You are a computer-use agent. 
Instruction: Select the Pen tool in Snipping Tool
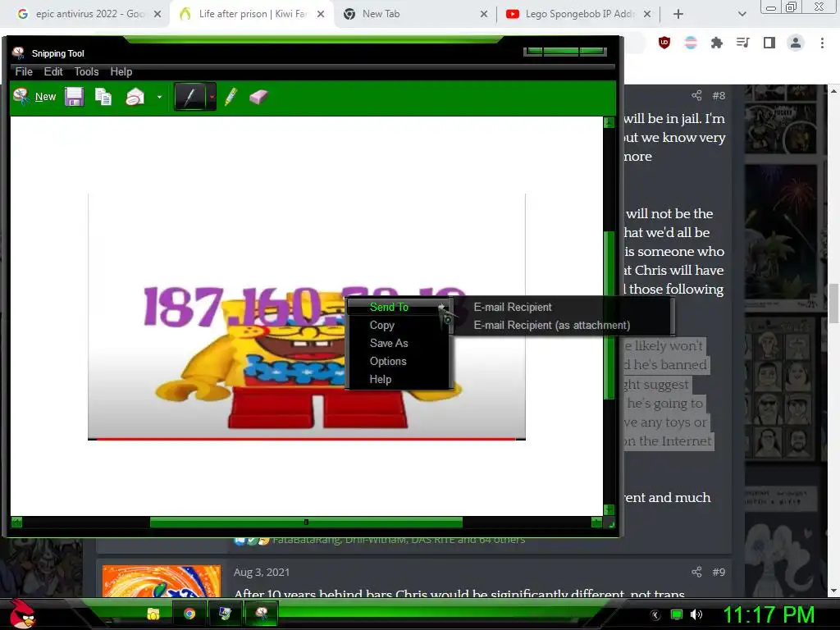[x=190, y=97]
